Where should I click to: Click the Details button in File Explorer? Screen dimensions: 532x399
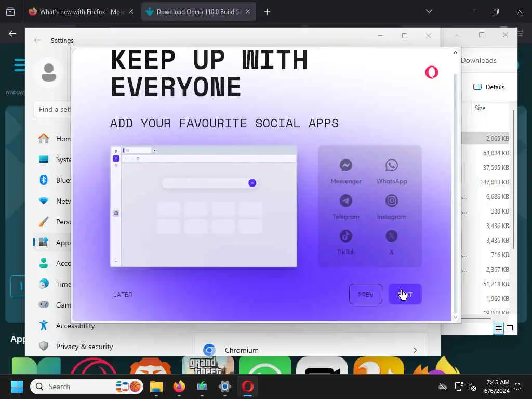488,87
